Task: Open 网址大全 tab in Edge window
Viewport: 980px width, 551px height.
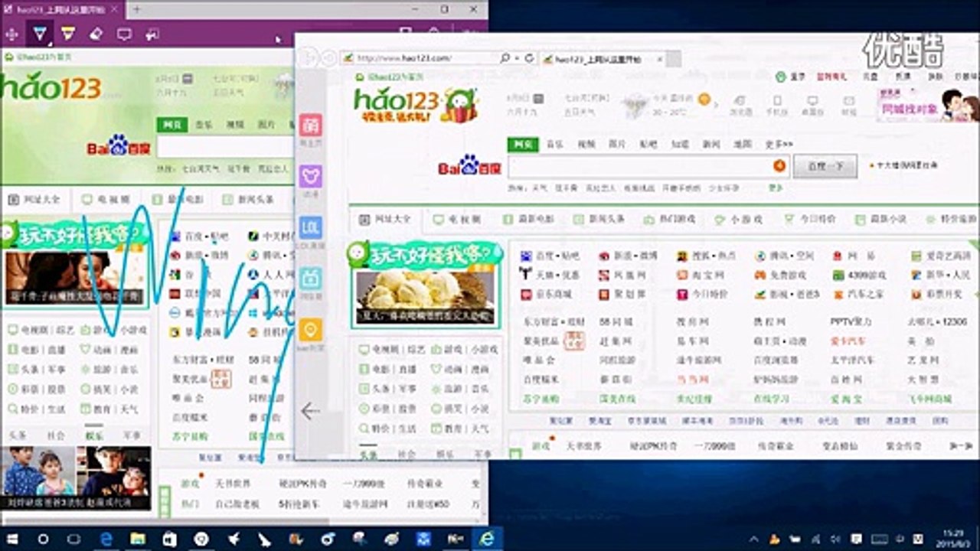Action: point(36,199)
